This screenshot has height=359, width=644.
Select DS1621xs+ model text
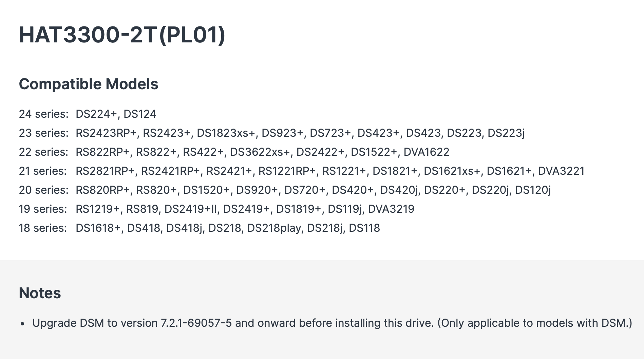(452, 171)
